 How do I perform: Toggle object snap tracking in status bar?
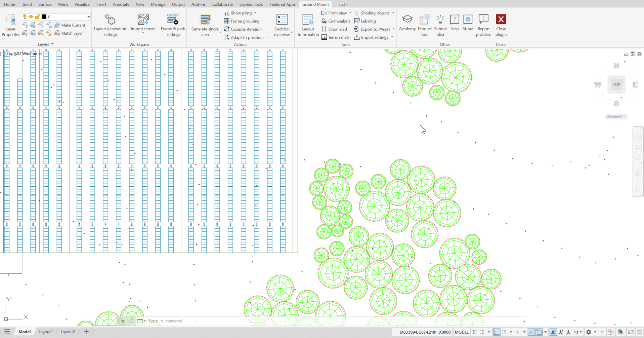531,332
